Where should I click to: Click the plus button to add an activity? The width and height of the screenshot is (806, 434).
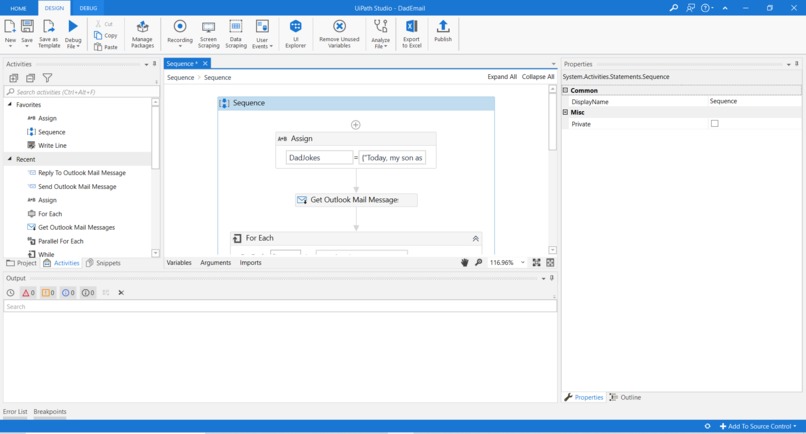(x=355, y=124)
